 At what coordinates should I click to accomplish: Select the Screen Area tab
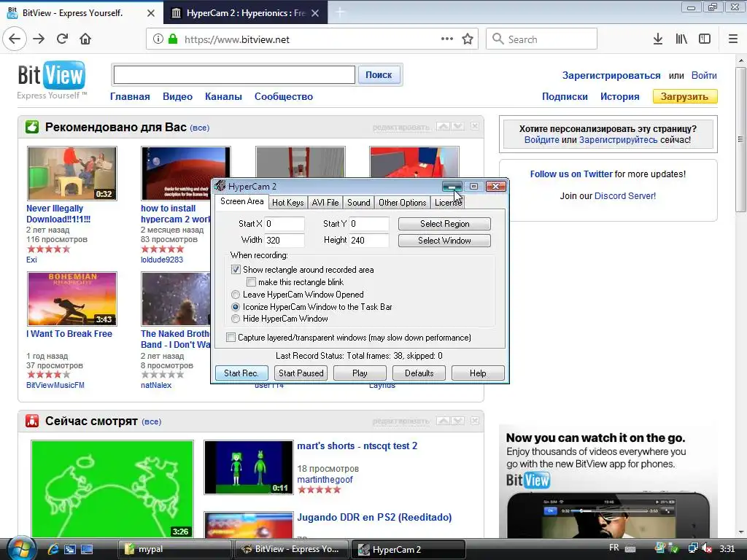241,201
